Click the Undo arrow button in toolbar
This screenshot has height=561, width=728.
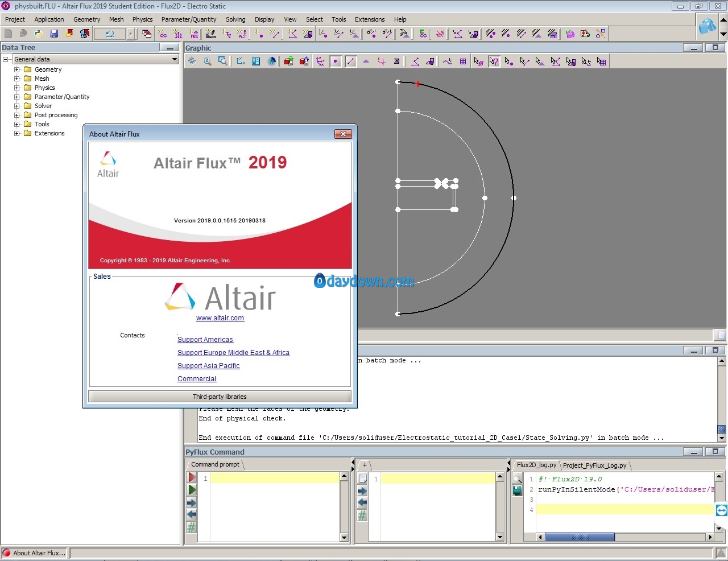point(110,34)
